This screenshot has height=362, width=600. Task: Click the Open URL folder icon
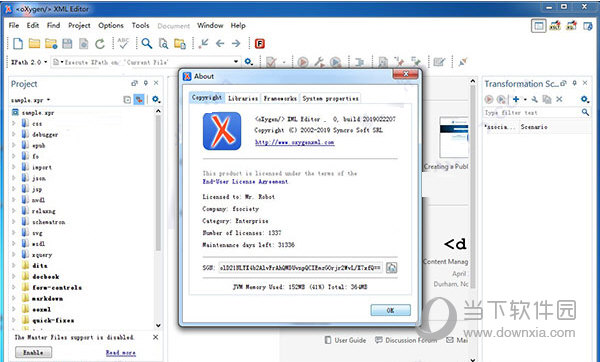click(x=51, y=44)
